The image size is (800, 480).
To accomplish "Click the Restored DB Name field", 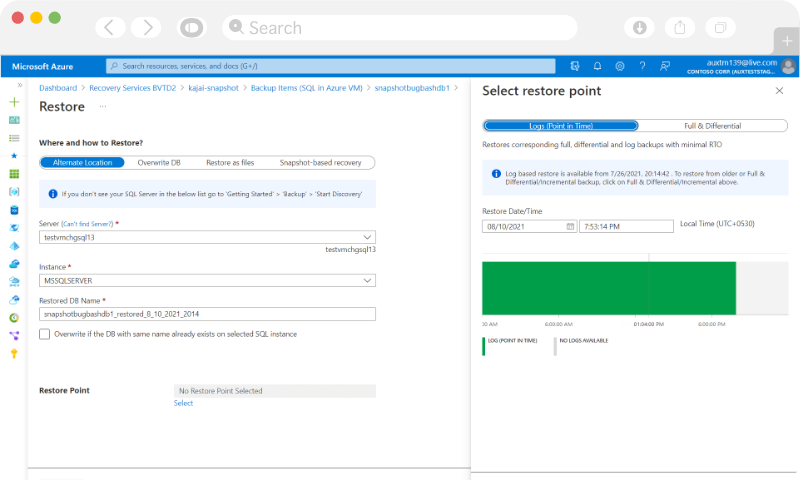I will click(207, 314).
